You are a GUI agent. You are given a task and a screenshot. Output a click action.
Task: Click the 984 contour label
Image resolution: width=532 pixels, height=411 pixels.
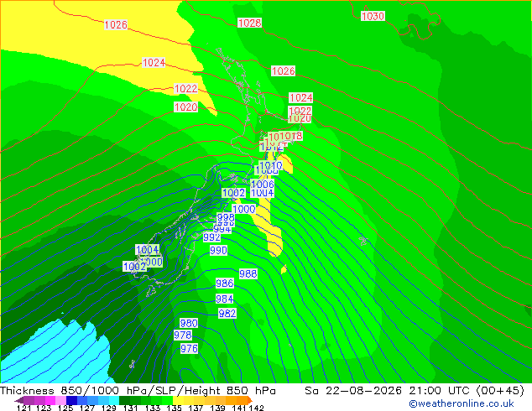point(225,299)
